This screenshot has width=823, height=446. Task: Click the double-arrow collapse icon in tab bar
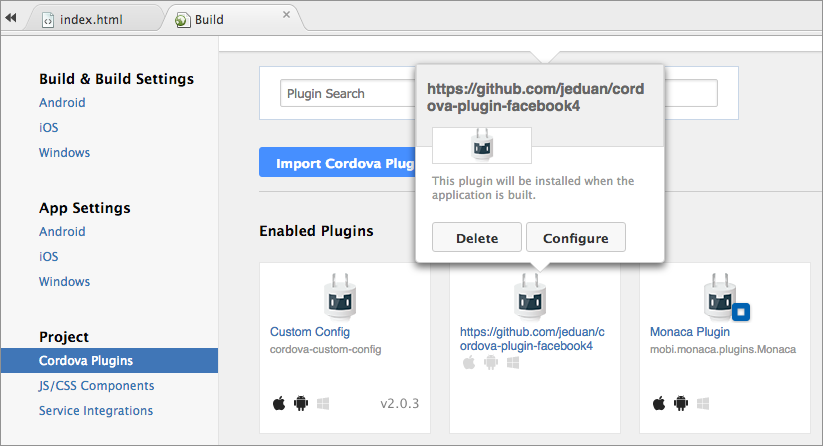click(11, 18)
